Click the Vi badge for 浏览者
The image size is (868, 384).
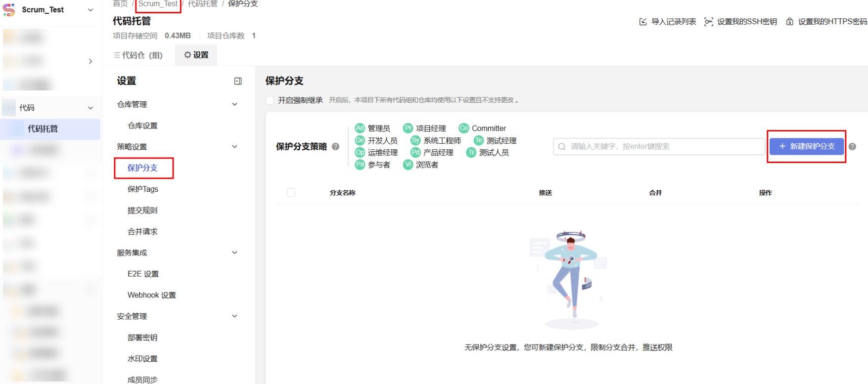click(x=408, y=165)
